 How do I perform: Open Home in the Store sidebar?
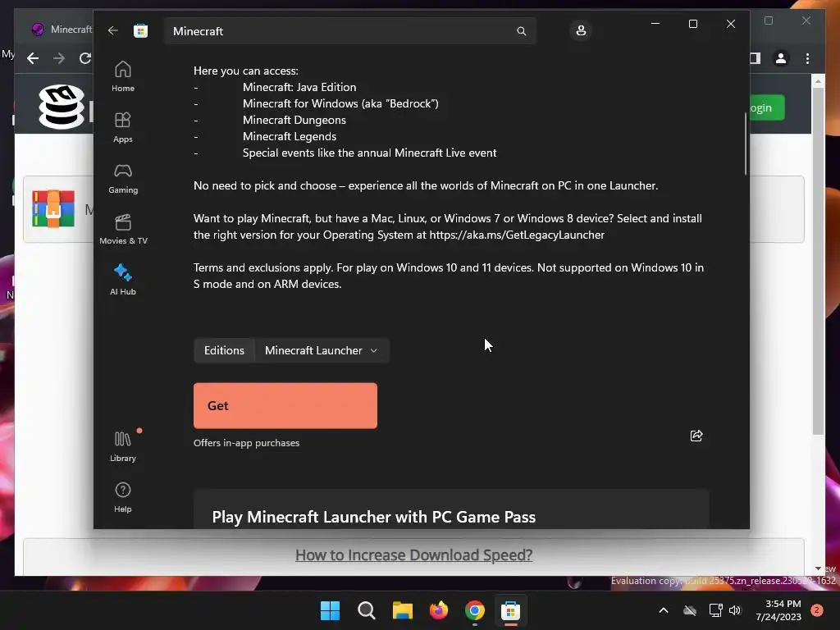pos(123,76)
